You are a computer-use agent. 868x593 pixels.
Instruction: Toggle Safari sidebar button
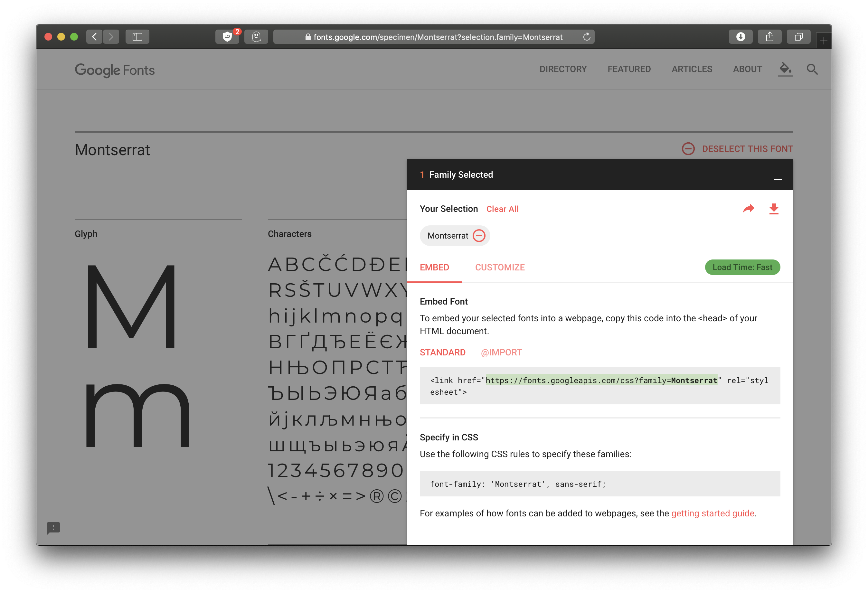pyautogui.click(x=137, y=37)
